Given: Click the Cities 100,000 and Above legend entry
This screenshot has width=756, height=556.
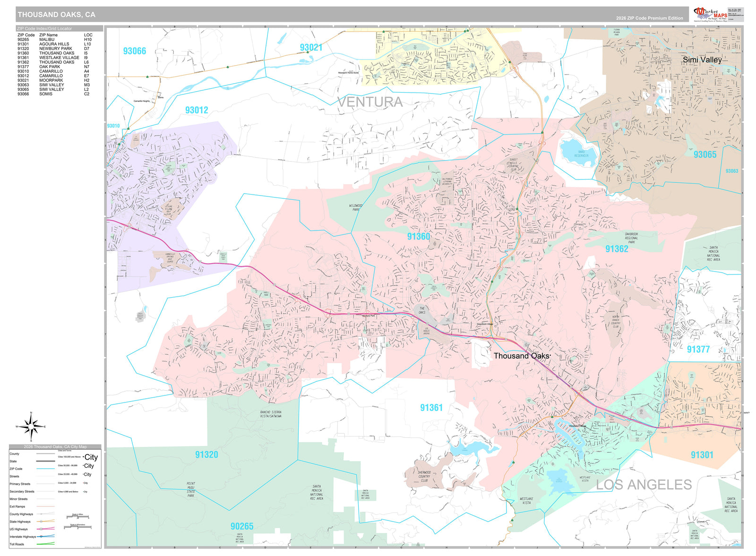Looking at the screenshot, I should [x=78, y=457].
